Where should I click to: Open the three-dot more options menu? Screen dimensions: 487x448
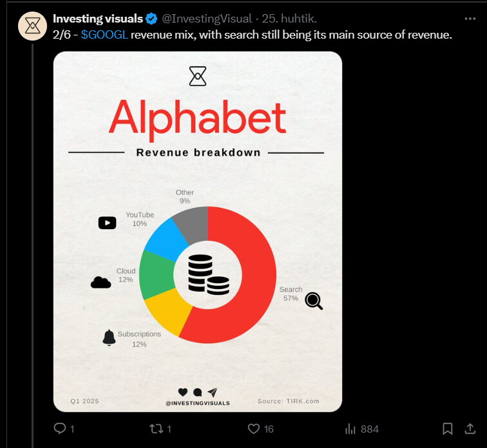click(470, 19)
